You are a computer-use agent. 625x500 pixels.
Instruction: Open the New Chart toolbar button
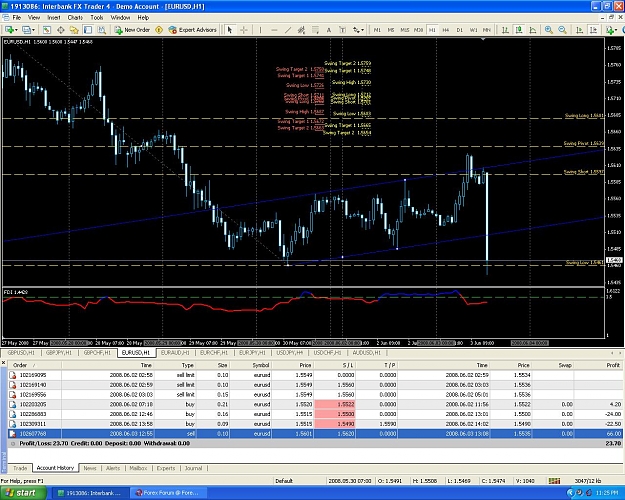click(x=10, y=30)
